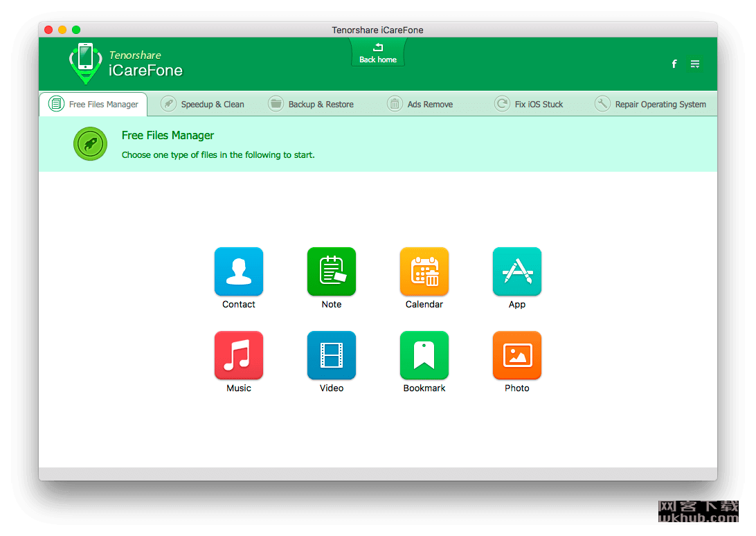
Task: Open the Video file type icon
Action: [331, 355]
